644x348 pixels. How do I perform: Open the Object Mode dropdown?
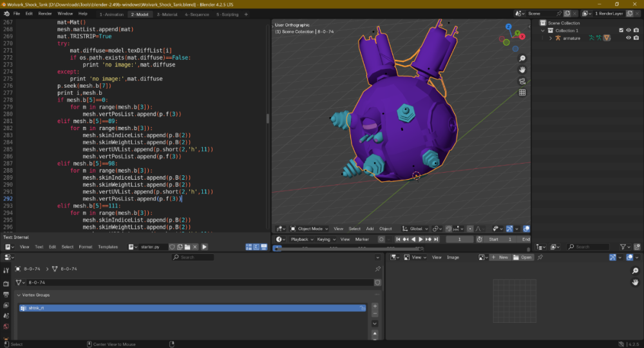pos(309,229)
